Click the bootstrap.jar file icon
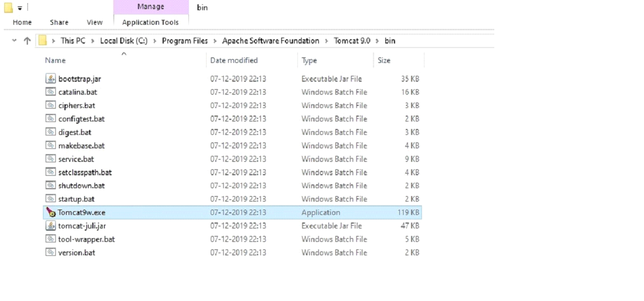This screenshot has width=644, height=301. pos(50,78)
